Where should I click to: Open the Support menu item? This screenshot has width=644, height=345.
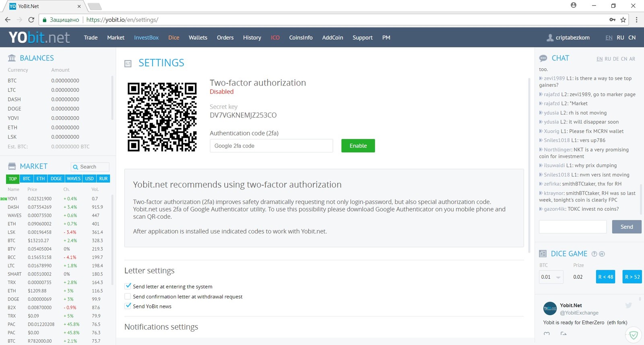363,37
